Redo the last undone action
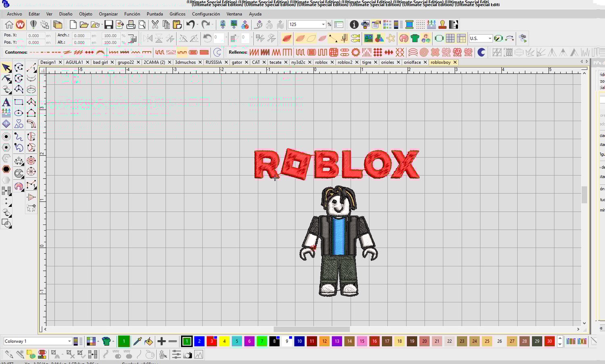This screenshot has width=605, height=364. pos(206,25)
